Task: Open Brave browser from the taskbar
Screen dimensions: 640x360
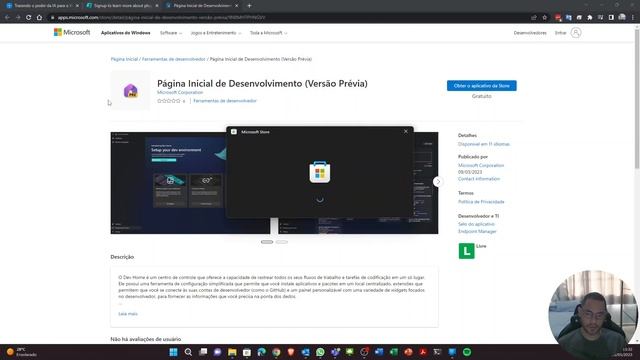Action: 291,352
